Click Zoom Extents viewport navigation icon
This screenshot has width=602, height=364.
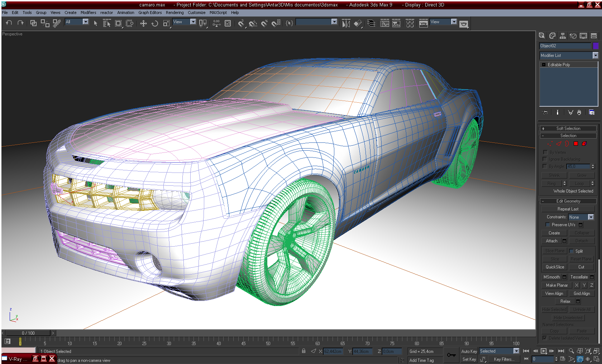(588, 351)
